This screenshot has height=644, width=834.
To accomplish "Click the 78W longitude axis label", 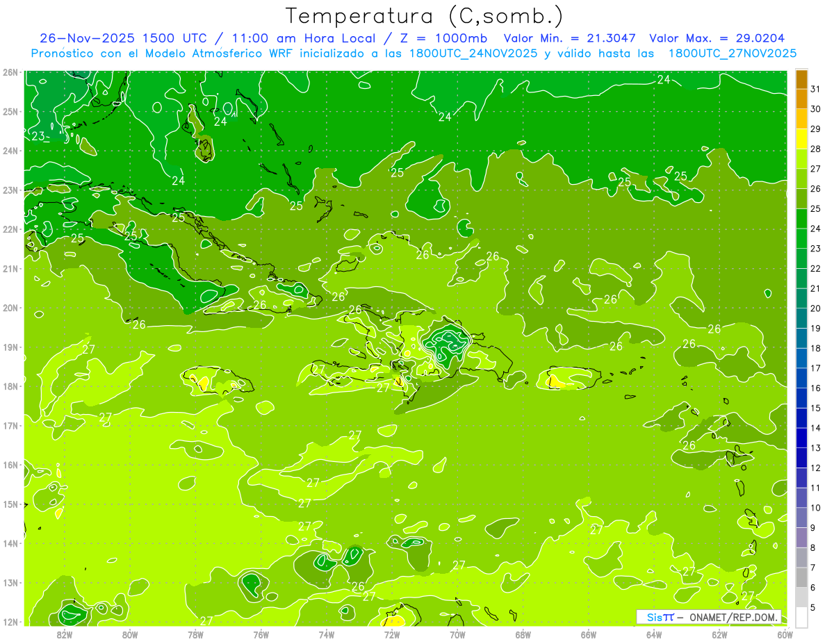I will pos(195,634).
